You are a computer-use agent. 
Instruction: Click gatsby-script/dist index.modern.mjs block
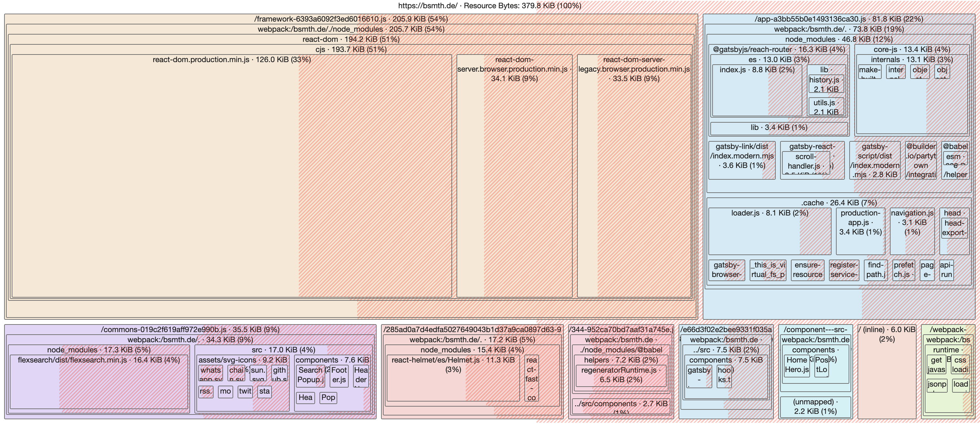(x=875, y=160)
